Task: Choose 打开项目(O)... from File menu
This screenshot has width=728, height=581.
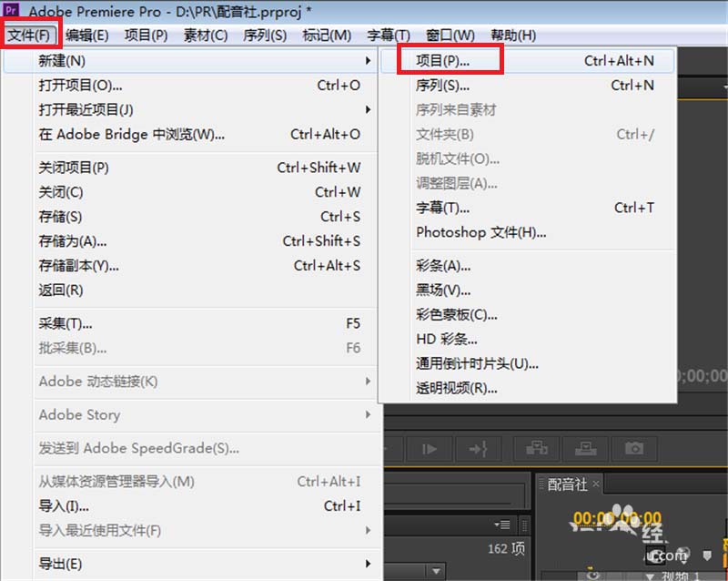Action: (x=190, y=85)
